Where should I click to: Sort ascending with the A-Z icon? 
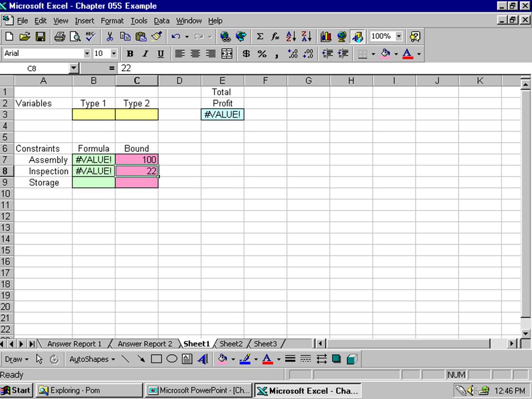click(291, 37)
